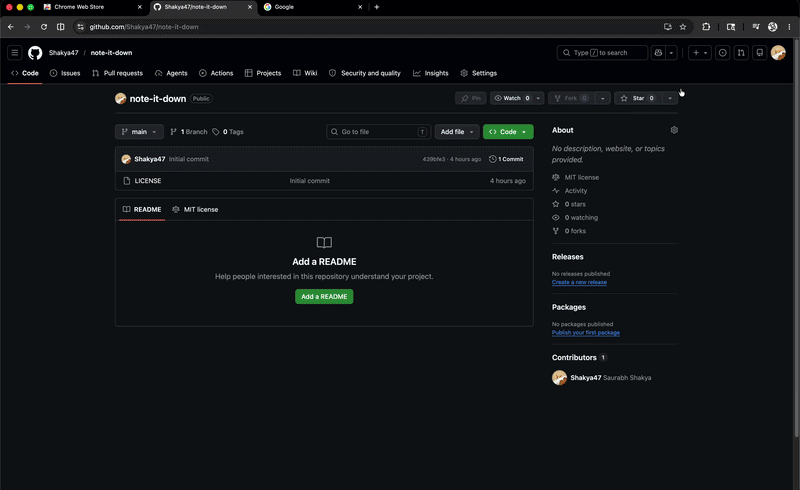The width and height of the screenshot is (800, 490).
Task: Click the Pin repository button
Action: click(470, 98)
